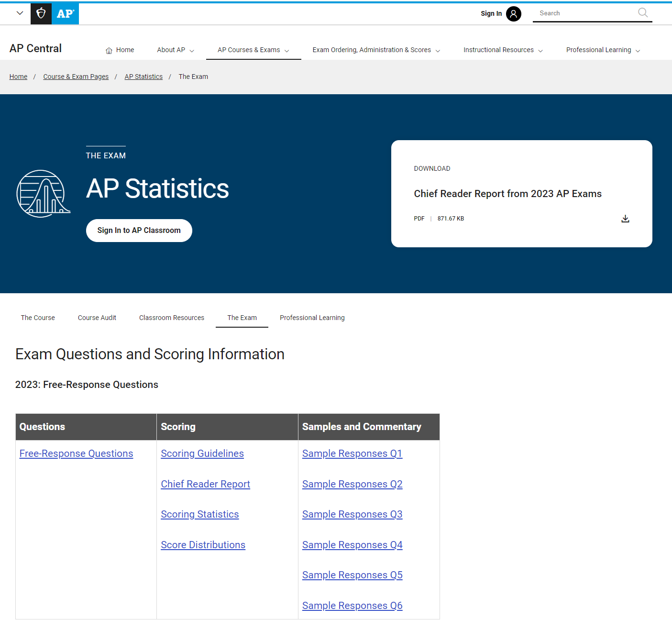Switch to The Course tab
672x641 pixels.
pos(38,318)
